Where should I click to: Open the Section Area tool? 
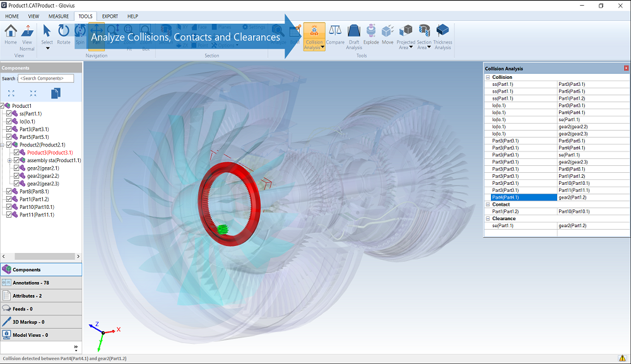coord(424,37)
